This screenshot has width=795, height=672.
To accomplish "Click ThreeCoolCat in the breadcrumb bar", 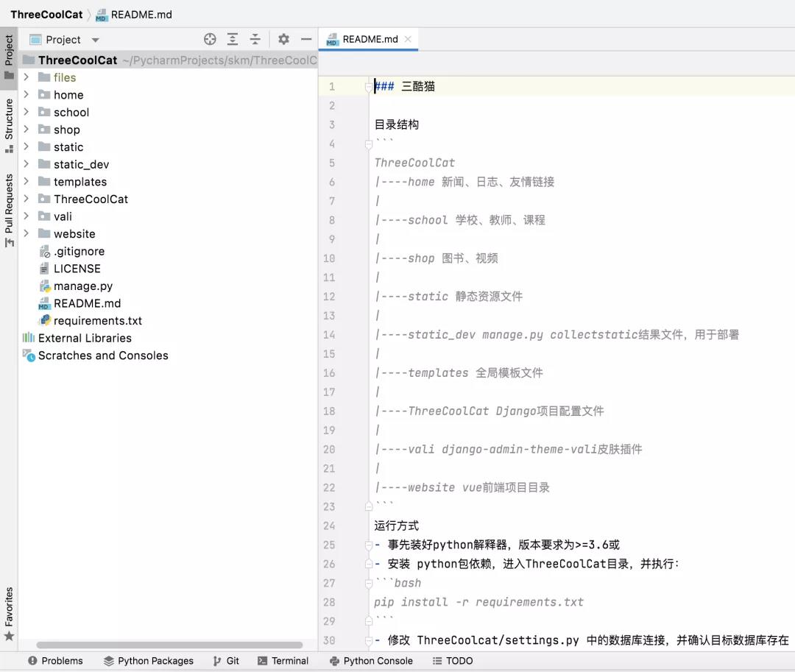I will tap(46, 14).
